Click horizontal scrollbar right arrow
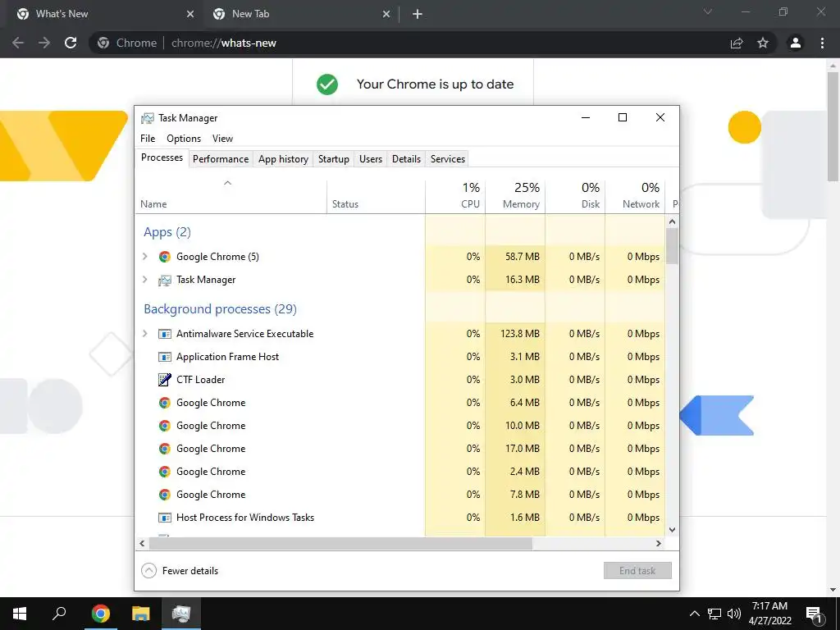The height and width of the screenshot is (630, 840). [x=659, y=543]
